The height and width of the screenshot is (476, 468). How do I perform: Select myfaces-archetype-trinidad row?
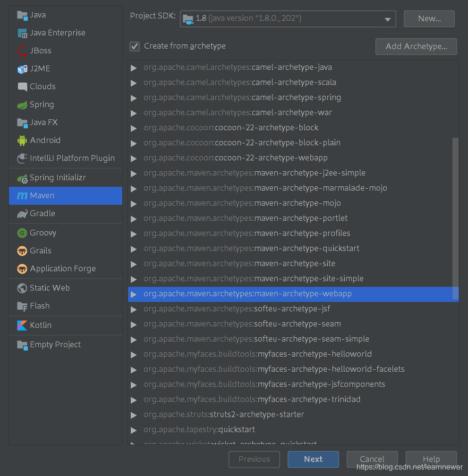tap(293, 400)
